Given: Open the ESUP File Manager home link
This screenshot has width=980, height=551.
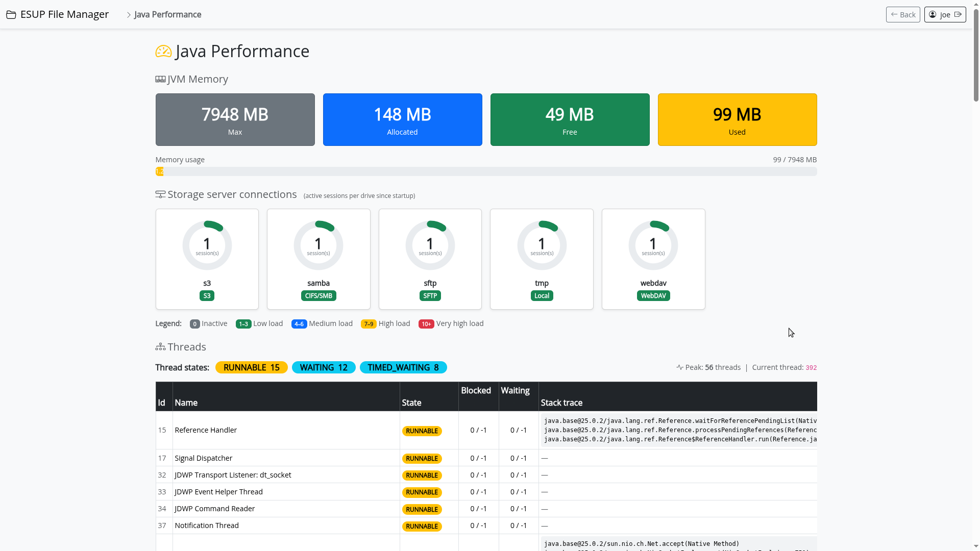Looking at the screenshot, I should 64,14.
